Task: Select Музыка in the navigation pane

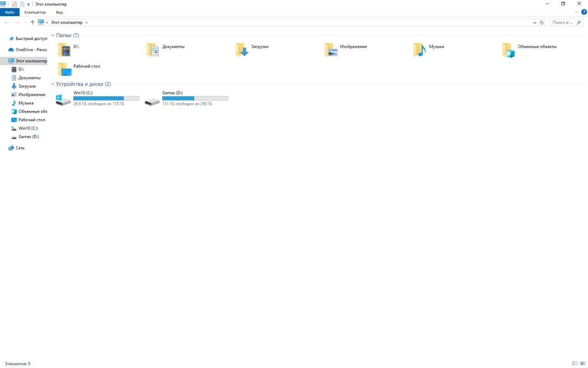Action: 23,103
